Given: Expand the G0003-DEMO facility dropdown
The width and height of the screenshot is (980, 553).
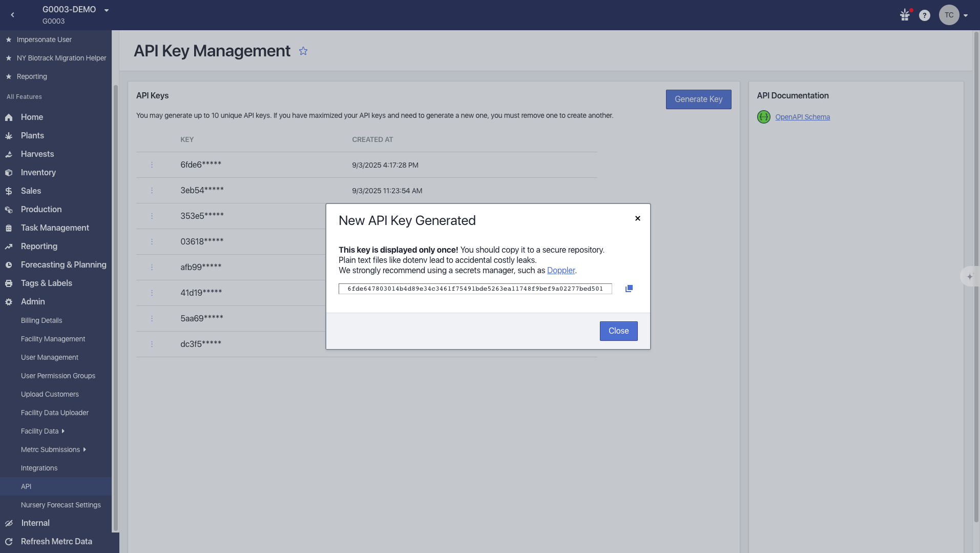Looking at the screenshot, I should coord(107,10).
